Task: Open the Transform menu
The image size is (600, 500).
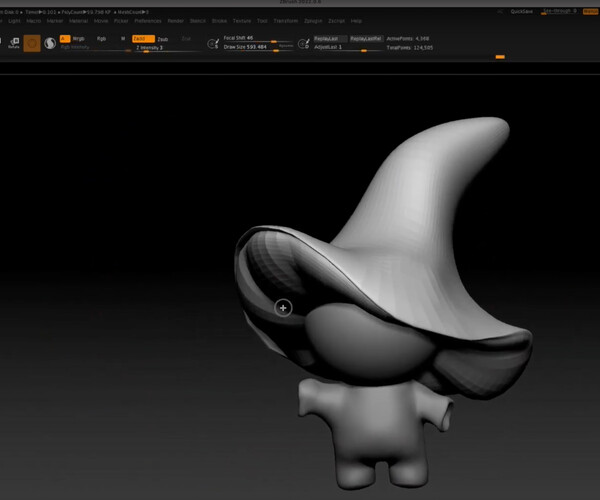Action: pyautogui.click(x=285, y=21)
